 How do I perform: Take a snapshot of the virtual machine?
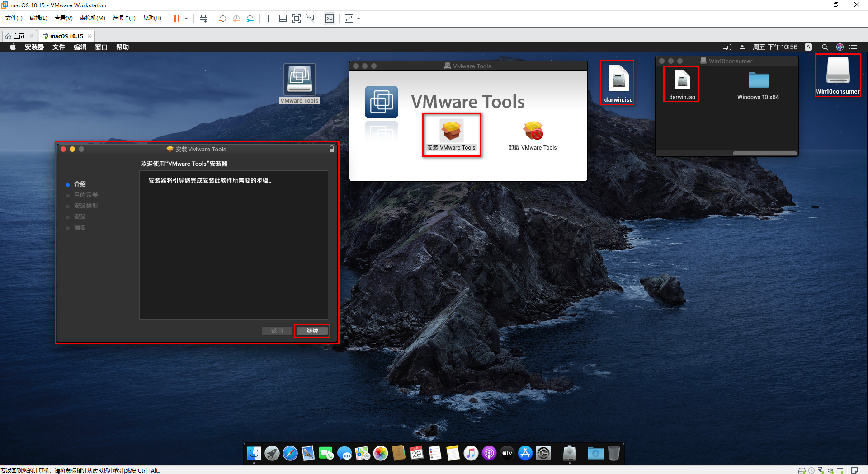tap(223, 19)
